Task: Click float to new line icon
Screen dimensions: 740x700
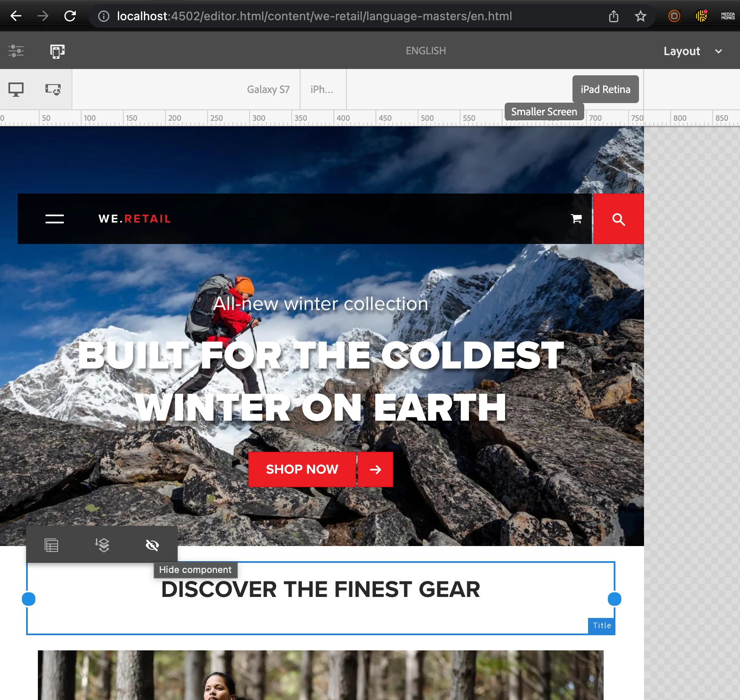Action: point(102,545)
